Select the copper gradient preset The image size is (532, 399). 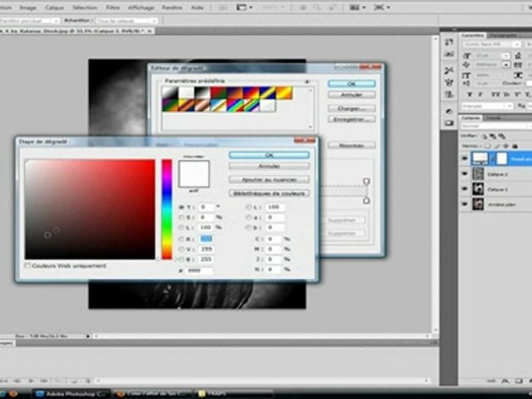click(x=202, y=105)
